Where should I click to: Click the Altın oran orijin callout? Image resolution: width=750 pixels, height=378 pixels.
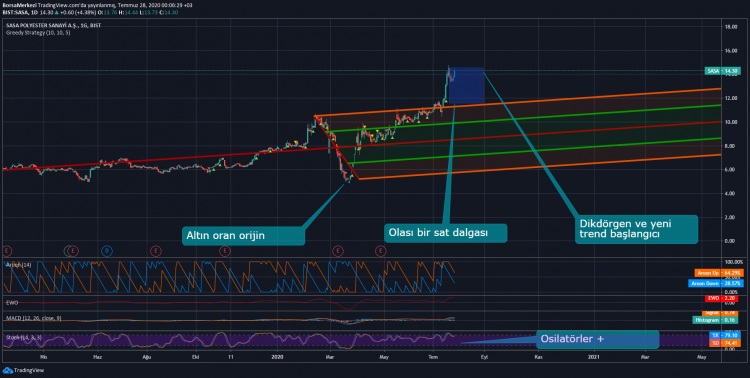click(243, 235)
